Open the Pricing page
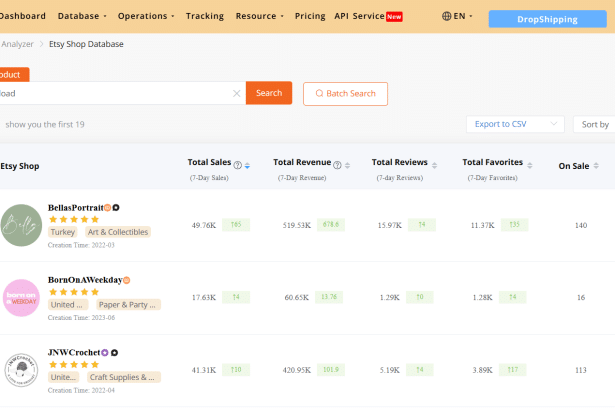 pyautogui.click(x=310, y=16)
